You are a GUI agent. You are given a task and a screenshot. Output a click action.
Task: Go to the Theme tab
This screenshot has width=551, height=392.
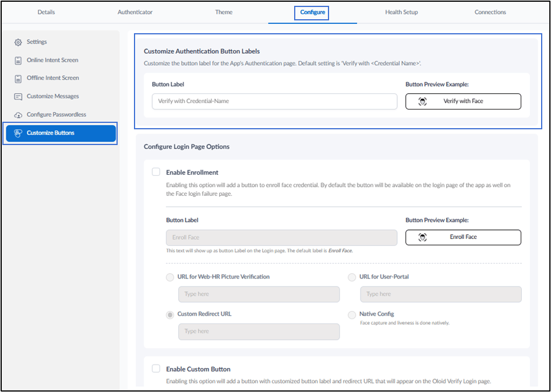(x=224, y=12)
